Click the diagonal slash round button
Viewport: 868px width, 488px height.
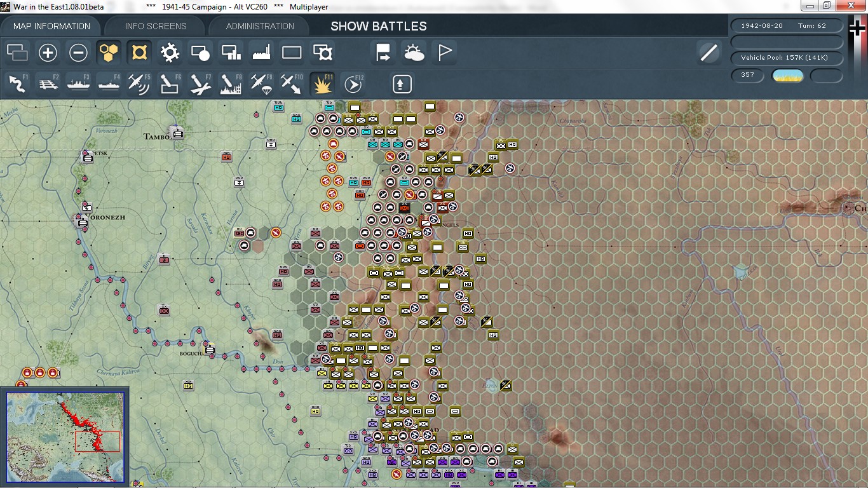click(x=709, y=52)
